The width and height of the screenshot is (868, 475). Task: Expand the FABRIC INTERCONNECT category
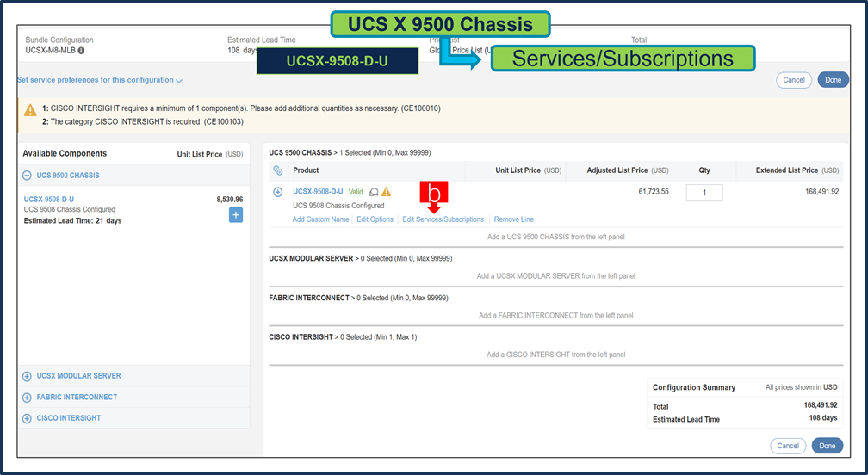[27, 398]
